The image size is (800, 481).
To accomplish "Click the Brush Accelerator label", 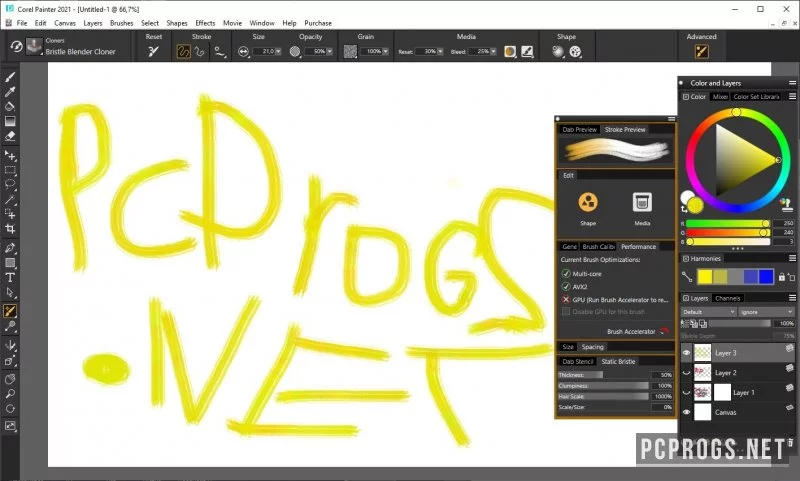I will 631,332.
